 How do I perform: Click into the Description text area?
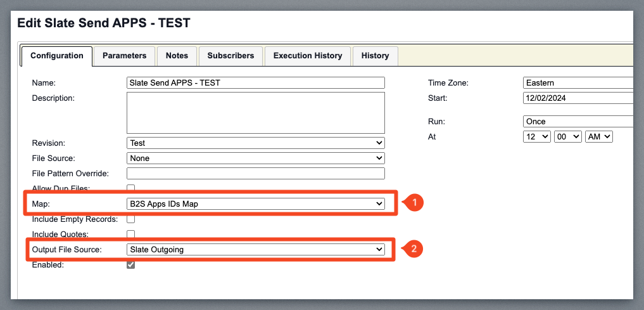point(255,112)
